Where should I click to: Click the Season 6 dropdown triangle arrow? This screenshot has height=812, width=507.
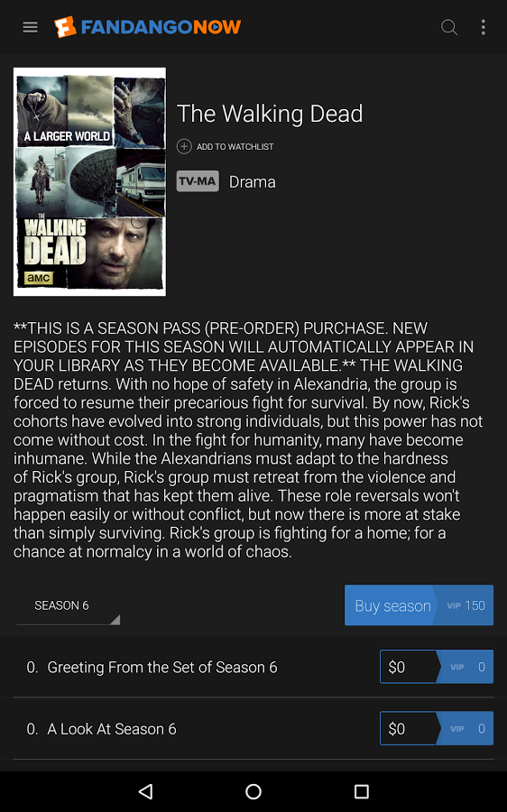click(x=115, y=619)
